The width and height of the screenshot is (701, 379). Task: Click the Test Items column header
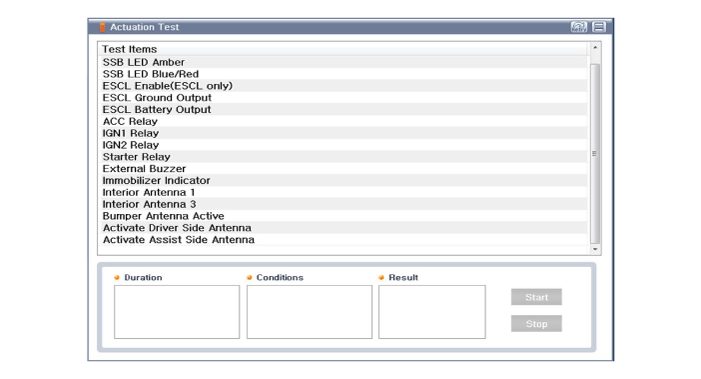tap(342, 49)
